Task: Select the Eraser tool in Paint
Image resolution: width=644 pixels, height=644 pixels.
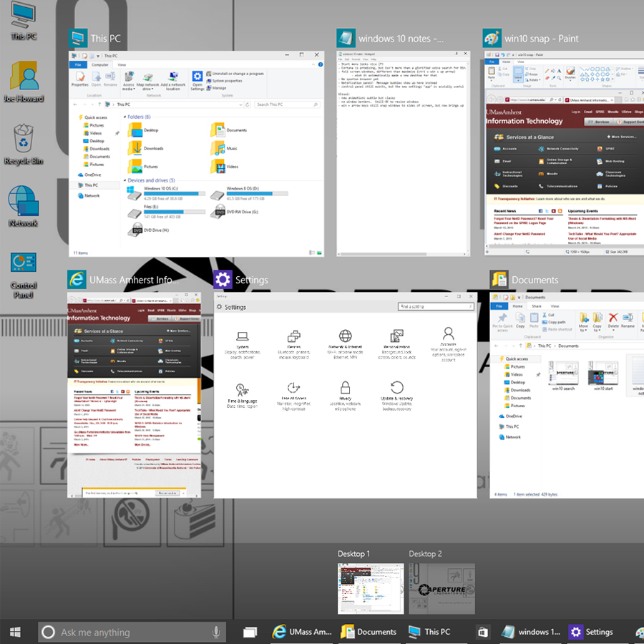Action: tap(547, 77)
